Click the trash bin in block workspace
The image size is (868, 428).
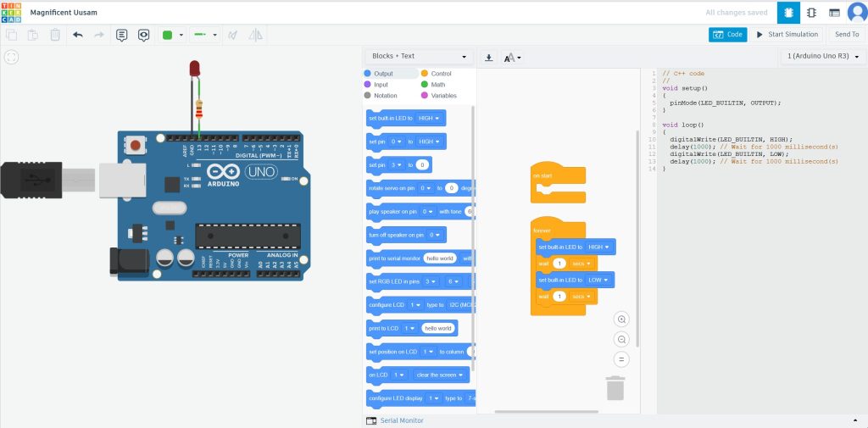coord(615,387)
